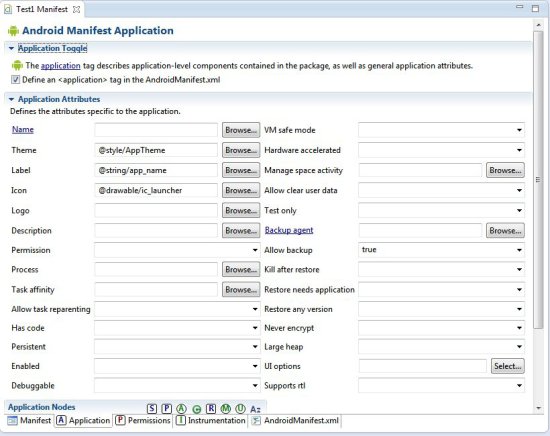Open the Name attribute link
This screenshot has height=436, width=550.
[23, 129]
